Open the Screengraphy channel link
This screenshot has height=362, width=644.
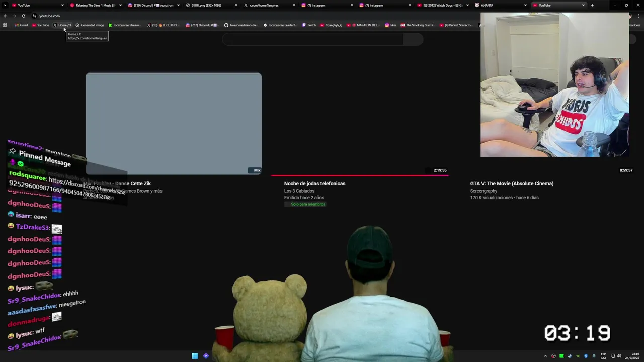point(484,191)
